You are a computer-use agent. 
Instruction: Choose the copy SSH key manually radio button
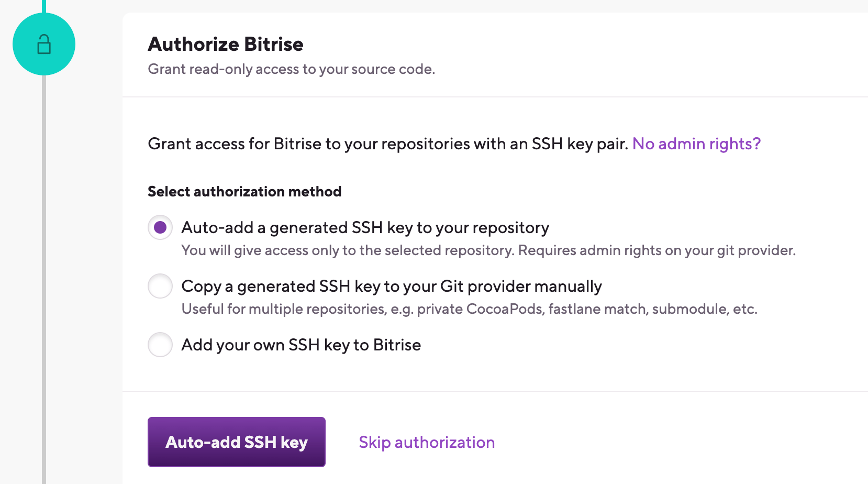tap(160, 286)
